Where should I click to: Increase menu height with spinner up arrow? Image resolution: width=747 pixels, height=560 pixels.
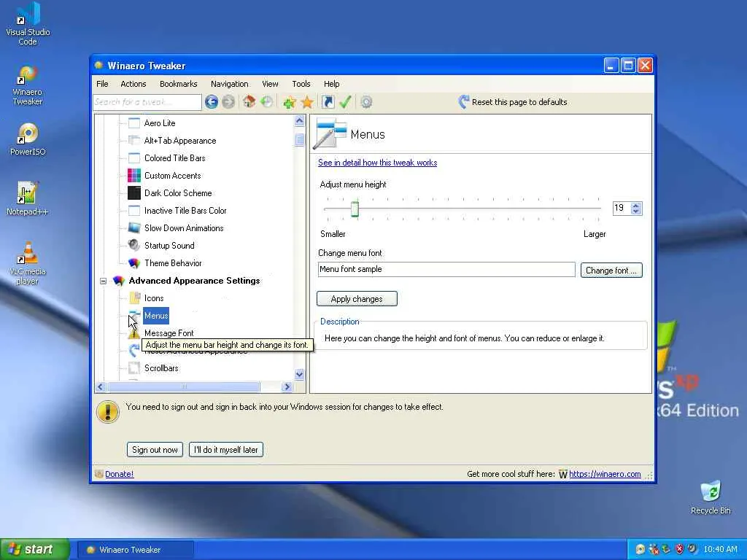click(636, 205)
